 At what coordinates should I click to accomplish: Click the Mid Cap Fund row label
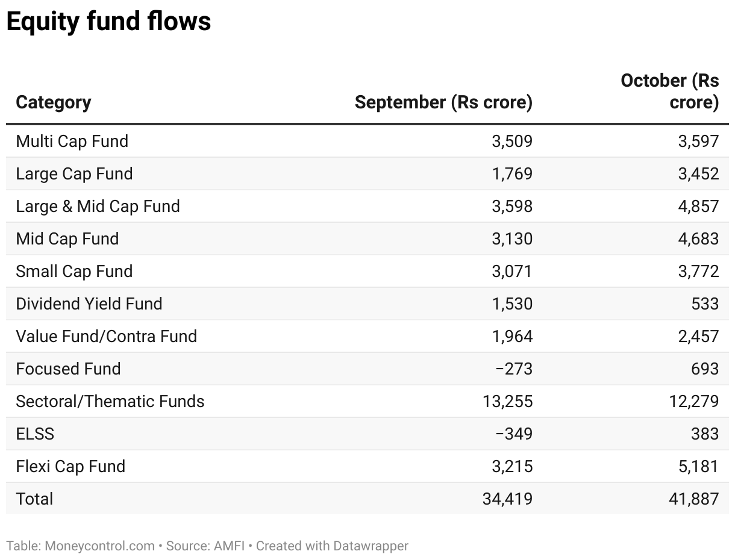point(67,239)
